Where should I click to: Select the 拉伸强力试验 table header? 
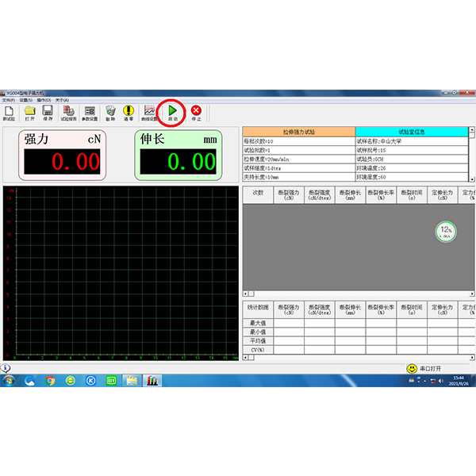tap(298, 132)
